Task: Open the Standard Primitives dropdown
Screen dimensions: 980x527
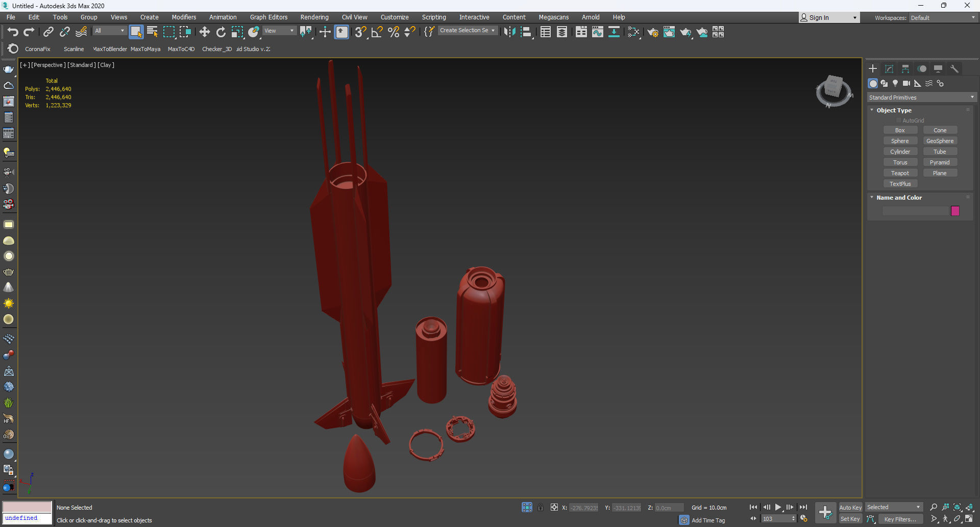Action: click(922, 97)
